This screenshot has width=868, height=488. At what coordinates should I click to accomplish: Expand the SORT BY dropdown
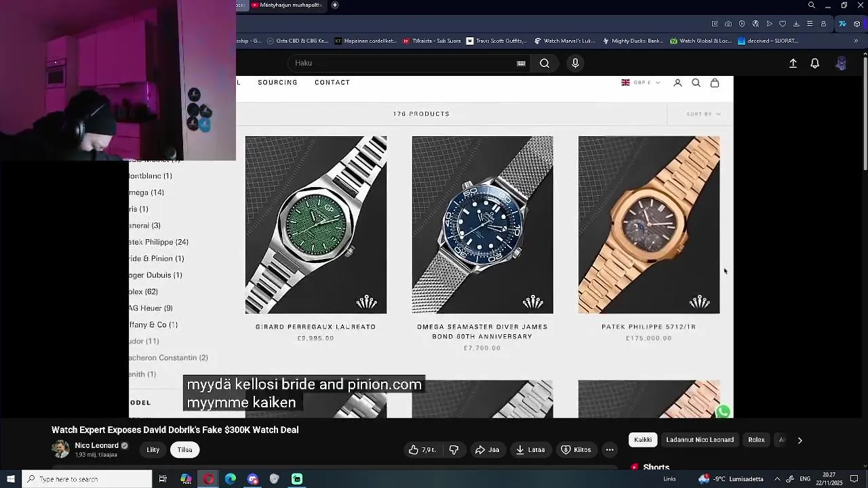pyautogui.click(x=703, y=114)
